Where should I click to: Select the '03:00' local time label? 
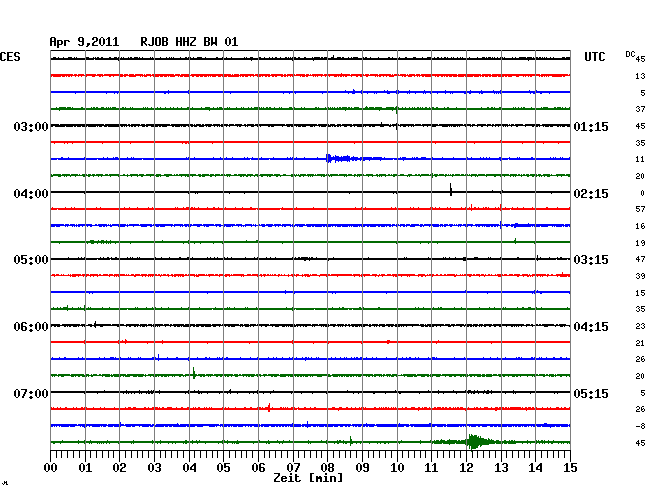pos(31,127)
